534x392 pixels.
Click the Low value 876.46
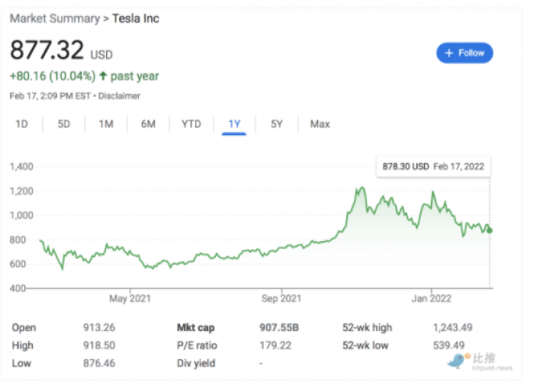[99, 363]
